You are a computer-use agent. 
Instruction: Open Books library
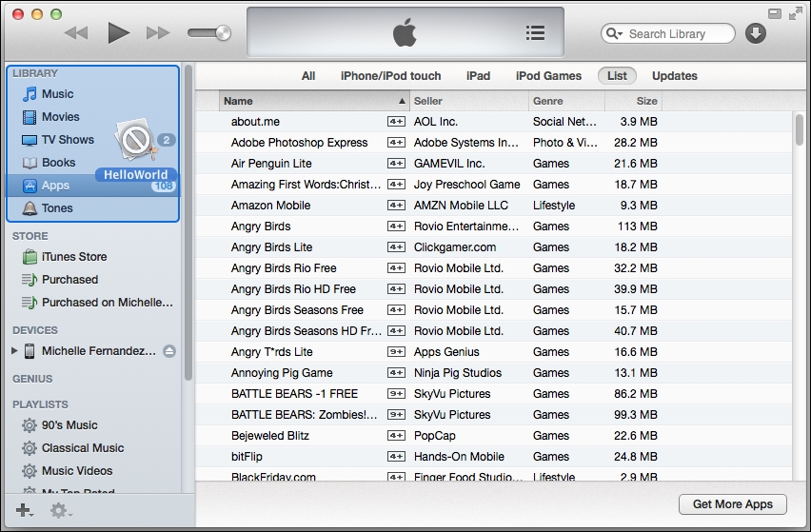click(93, 163)
